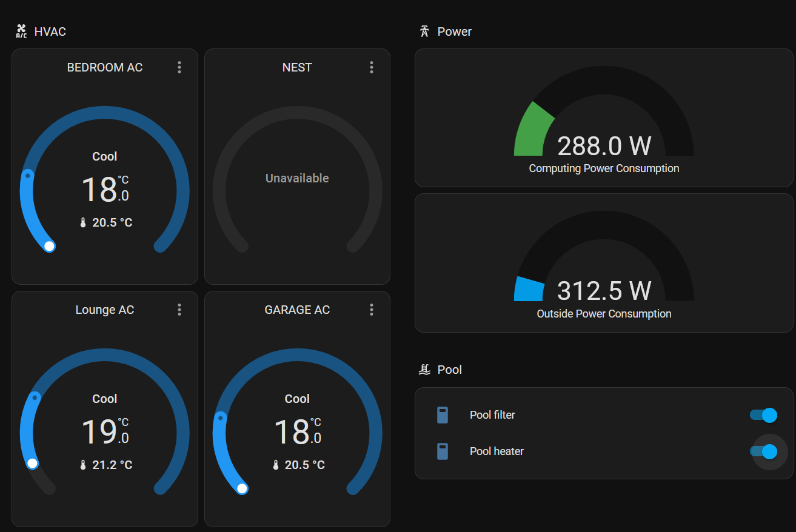Screen dimensions: 796x532
Task: Click thermometer icon beside 21.2 °C
Action: click(x=84, y=465)
